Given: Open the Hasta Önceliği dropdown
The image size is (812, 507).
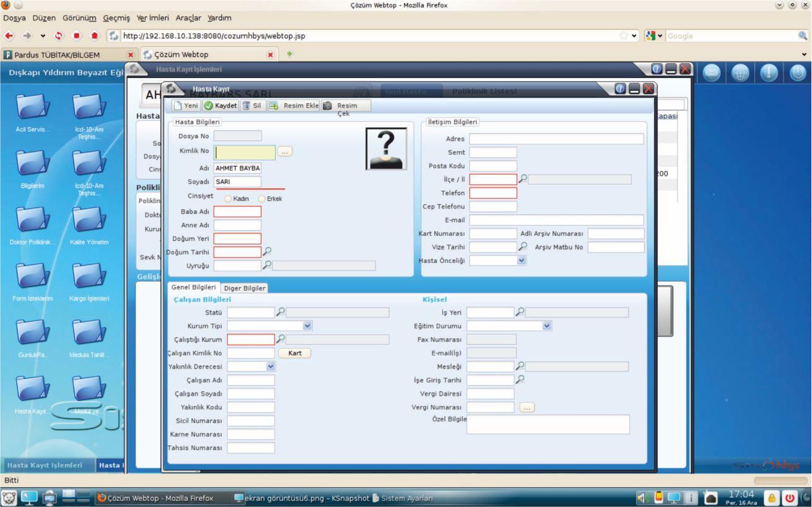Looking at the screenshot, I should (x=522, y=261).
